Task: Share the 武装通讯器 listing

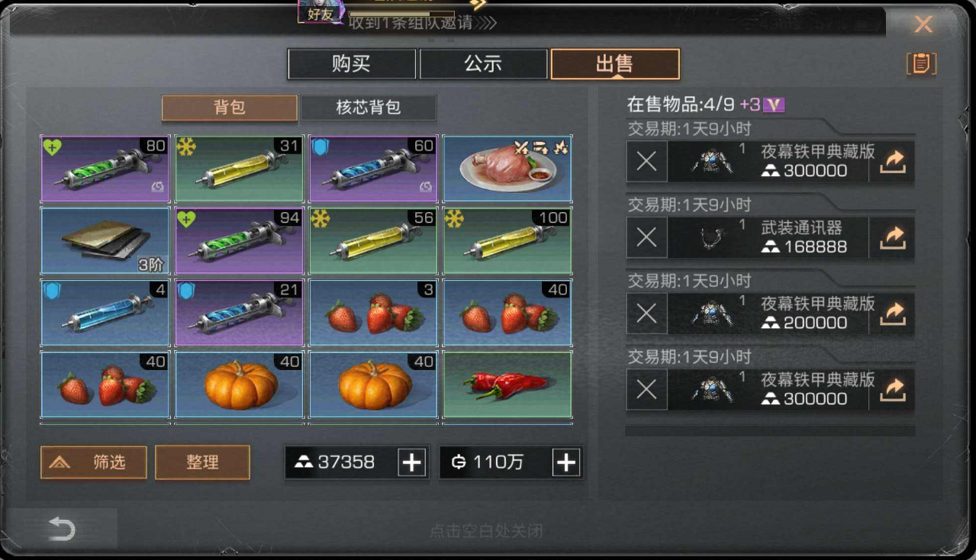Action: tap(892, 237)
